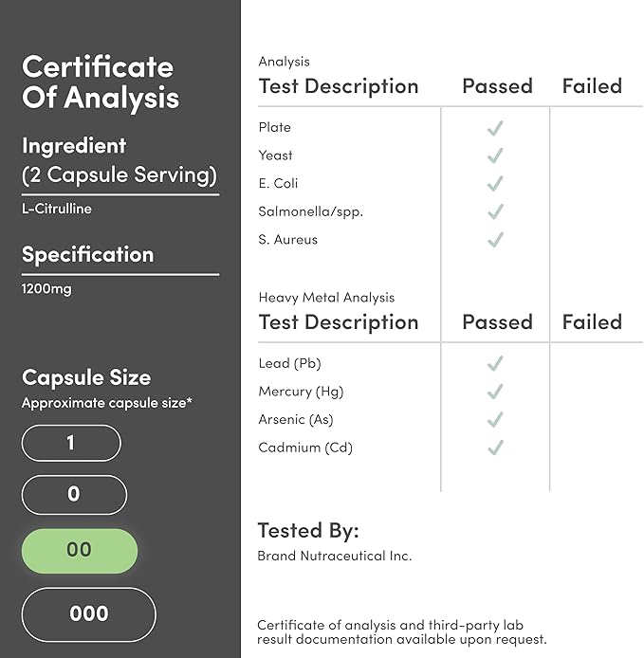Click the Certificate Of Analysis heading
The image size is (644, 658).
point(100,82)
